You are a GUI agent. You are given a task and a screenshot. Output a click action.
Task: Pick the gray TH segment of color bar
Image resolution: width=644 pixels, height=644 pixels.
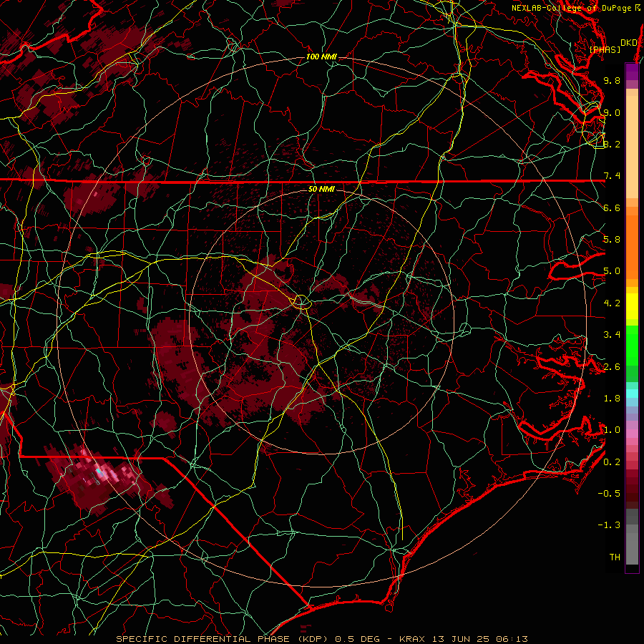(x=632, y=548)
